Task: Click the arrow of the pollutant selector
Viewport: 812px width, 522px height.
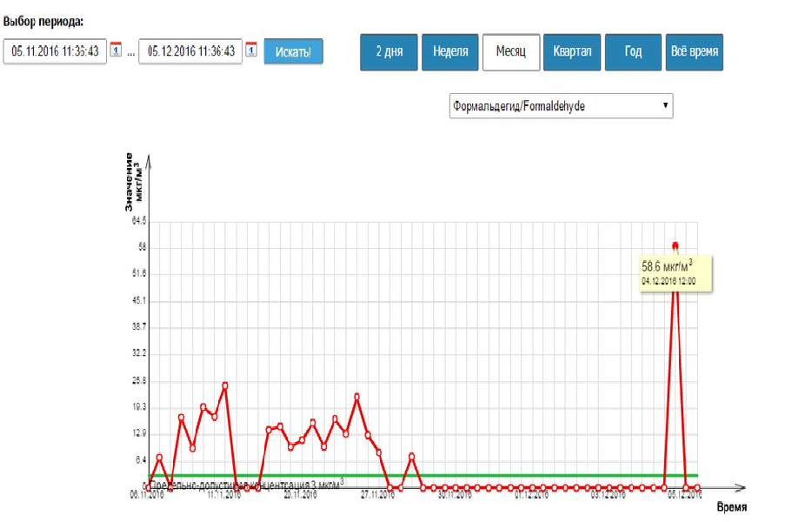Action: pyautogui.click(x=666, y=106)
